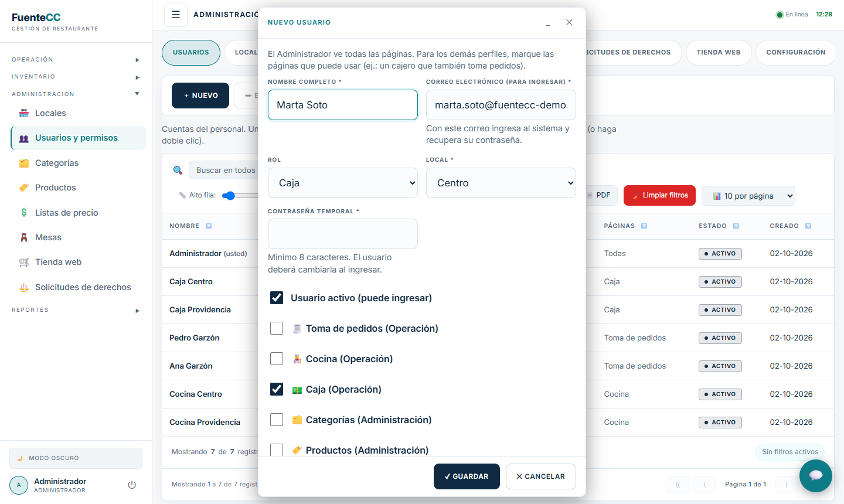The width and height of the screenshot is (844, 504).
Task: Click the Estado column filter icon
Action: coord(736,226)
